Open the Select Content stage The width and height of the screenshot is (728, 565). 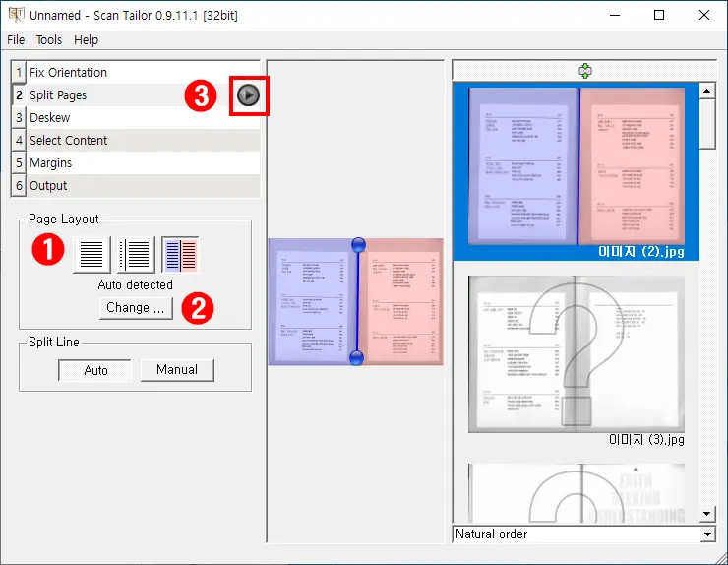[x=68, y=141]
